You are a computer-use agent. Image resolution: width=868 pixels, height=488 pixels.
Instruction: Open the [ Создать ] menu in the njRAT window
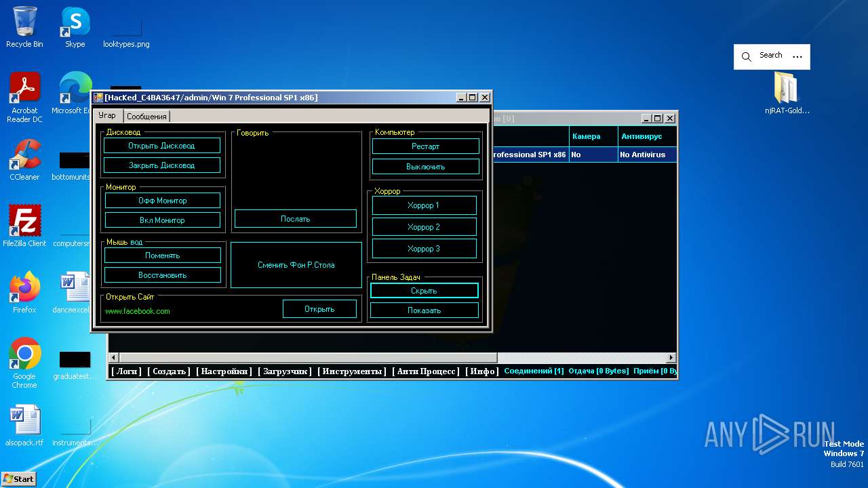click(169, 371)
